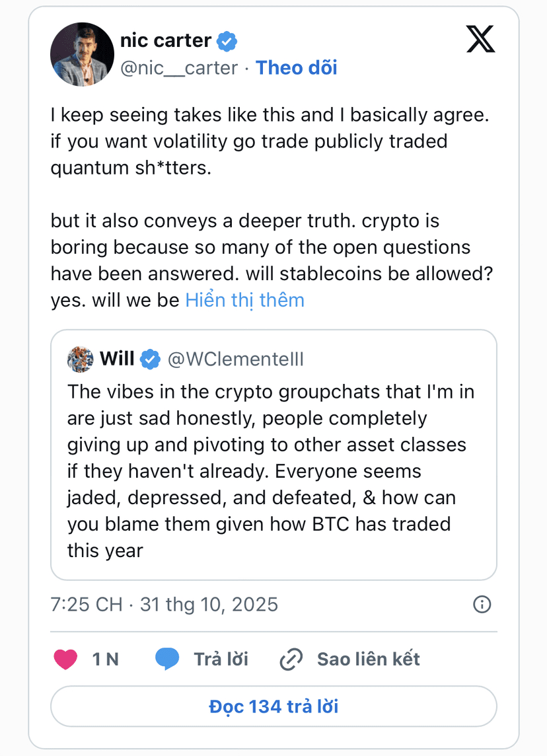Click the 7:25 CH timestamp link

164,604
